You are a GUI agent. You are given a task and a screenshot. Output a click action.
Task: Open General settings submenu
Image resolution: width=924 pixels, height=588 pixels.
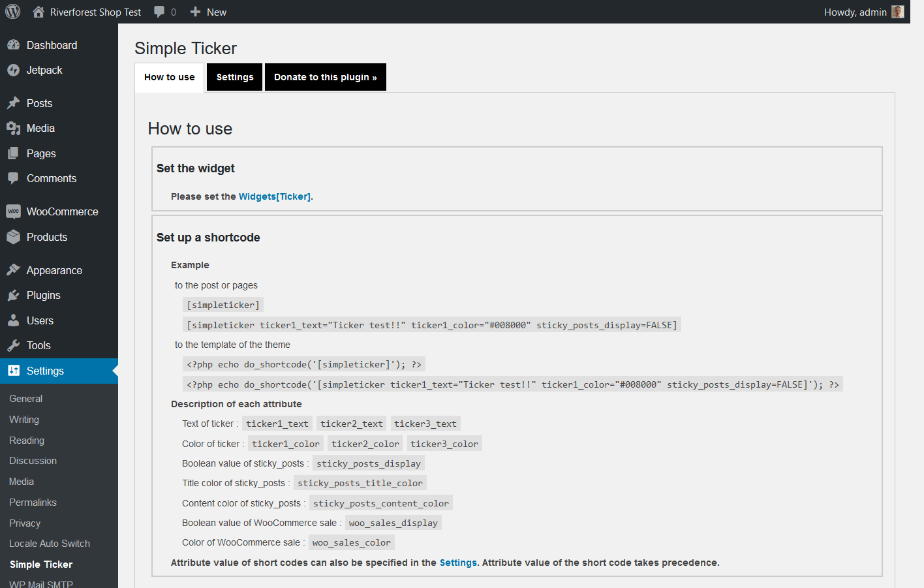pyautogui.click(x=25, y=399)
